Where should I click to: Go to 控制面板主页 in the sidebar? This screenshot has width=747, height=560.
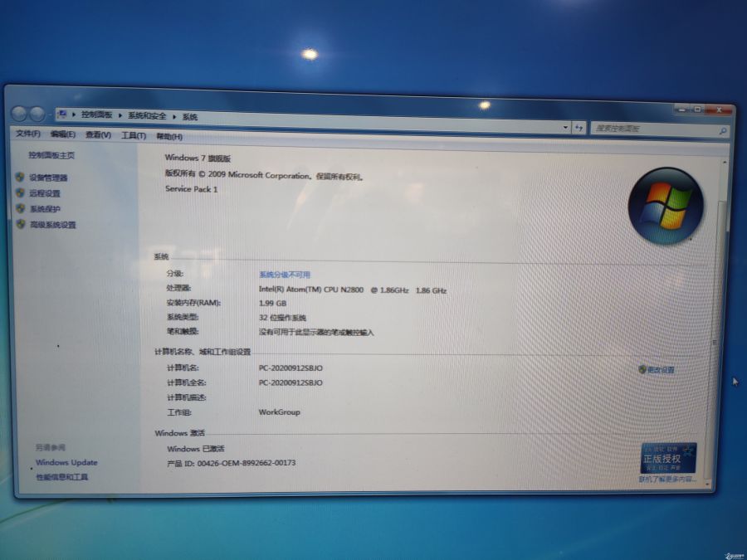click(x=51, y=155)
